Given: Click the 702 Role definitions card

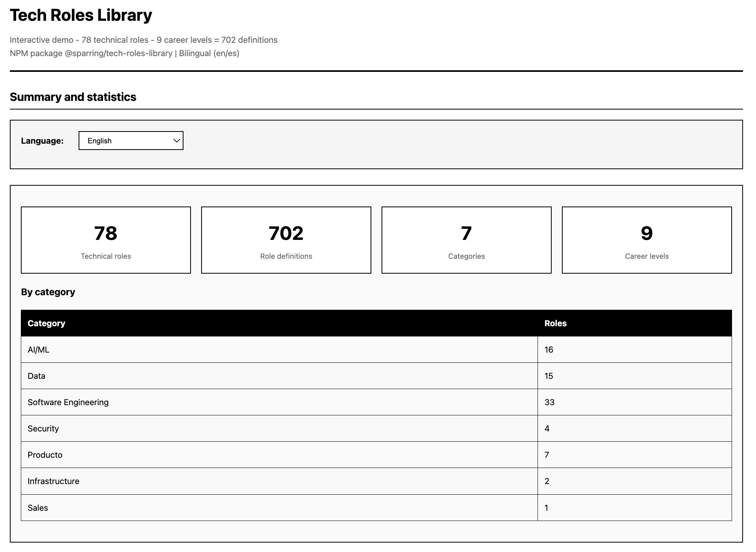Looking at the screenshot, I should 286,240.
